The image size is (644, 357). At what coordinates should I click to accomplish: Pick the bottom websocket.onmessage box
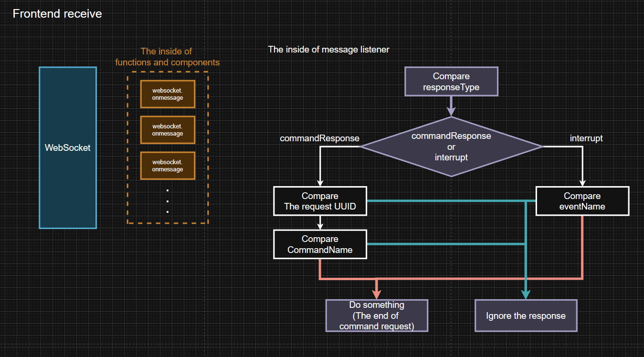click(168, 166)
